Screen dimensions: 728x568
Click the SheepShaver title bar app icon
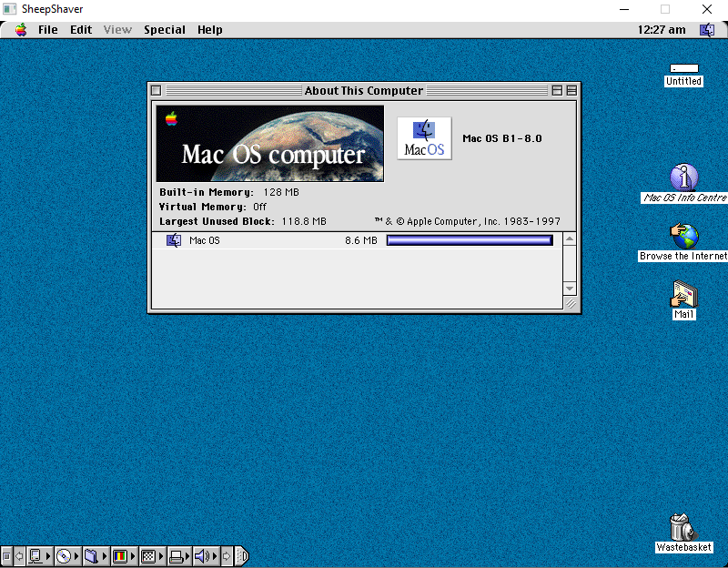pyautogui.click(x=10, y=9)
